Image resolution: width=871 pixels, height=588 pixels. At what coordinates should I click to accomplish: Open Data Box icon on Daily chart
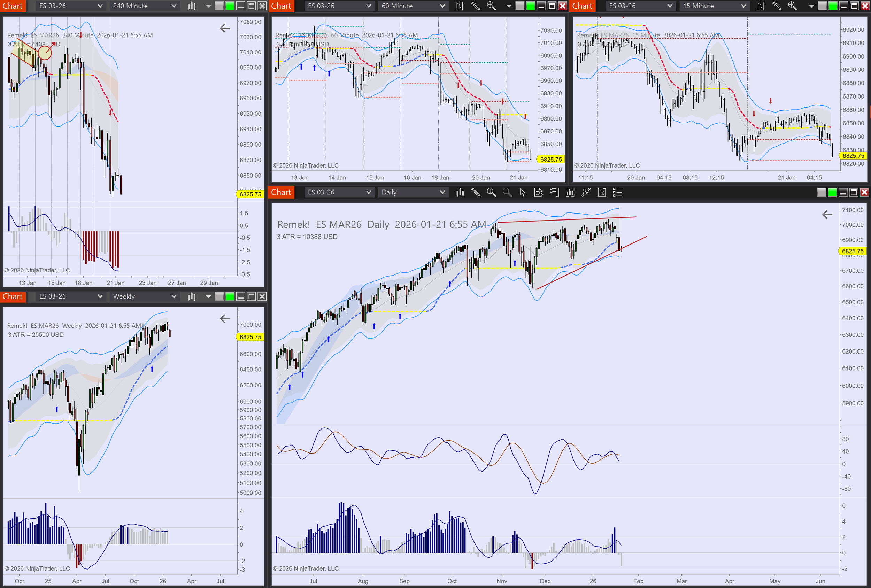(x=538, y=192)
